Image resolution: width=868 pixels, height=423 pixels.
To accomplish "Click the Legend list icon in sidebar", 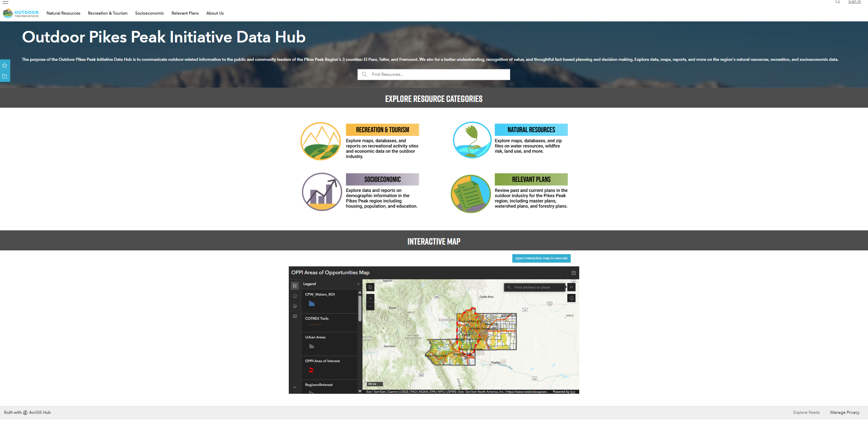I will click(295, 286).
